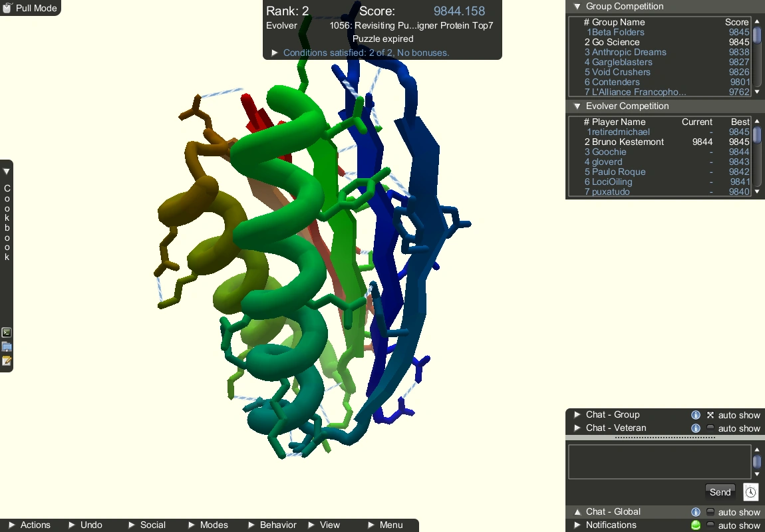Open the script terminal icon below Cookbook

click(7, 332)
